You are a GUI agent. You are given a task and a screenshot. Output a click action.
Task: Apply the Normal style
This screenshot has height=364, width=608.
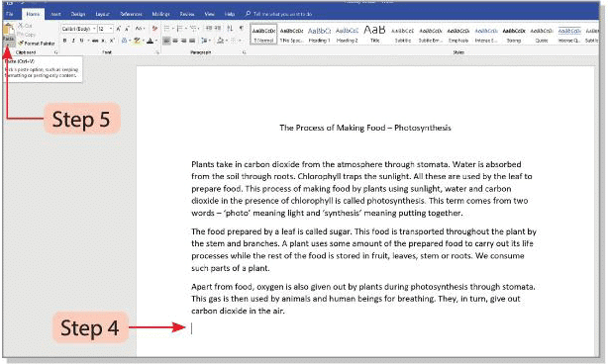tap(263, 34)
